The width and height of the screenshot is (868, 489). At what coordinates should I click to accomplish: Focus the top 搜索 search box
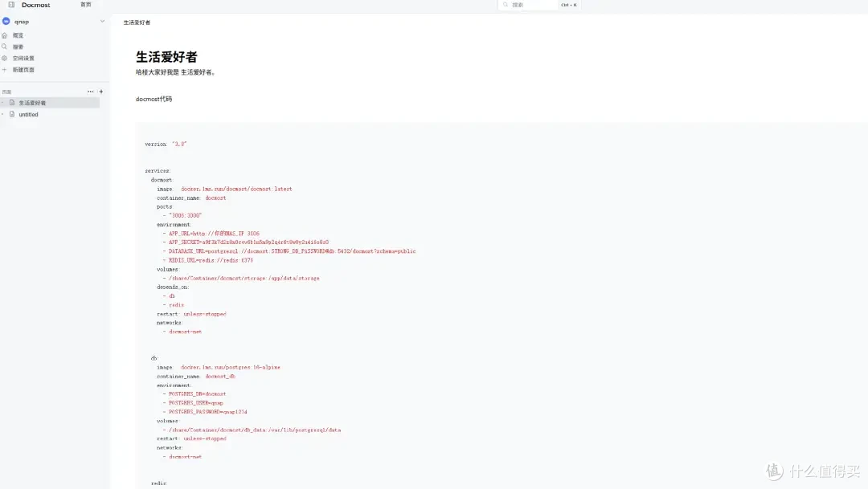coord(539,5)
